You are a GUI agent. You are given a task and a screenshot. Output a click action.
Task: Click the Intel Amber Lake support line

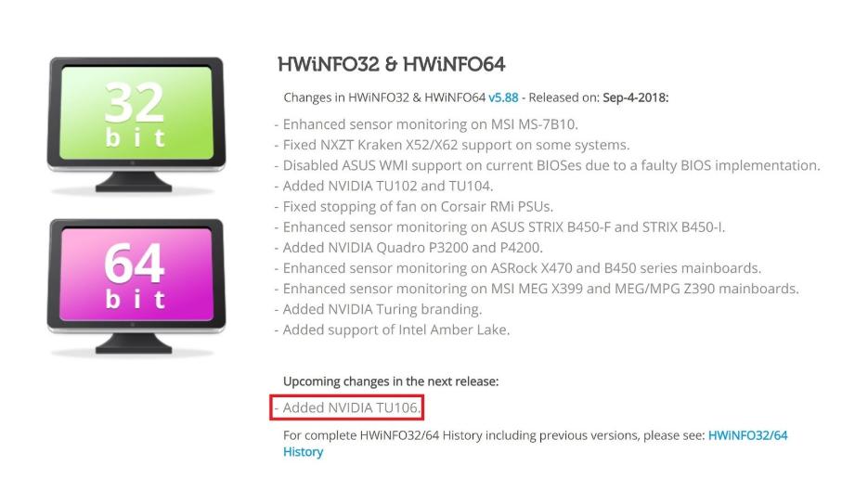392,330
